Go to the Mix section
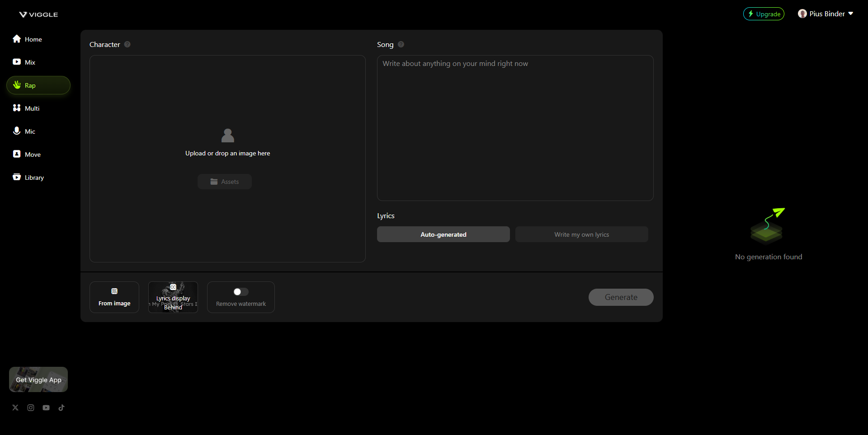Image resolution: width=868 pixels, height=435 pixels. [x=30, y=62]
